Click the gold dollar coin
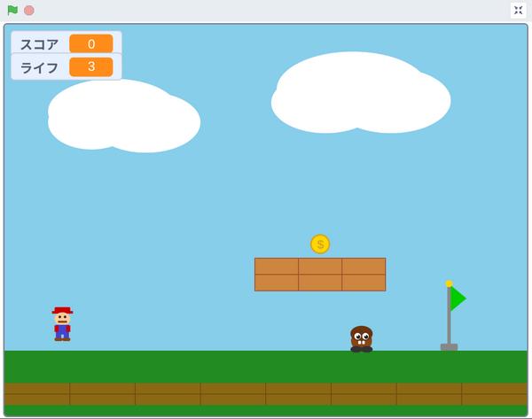This screenshot has height=419, width=532. 320,244
